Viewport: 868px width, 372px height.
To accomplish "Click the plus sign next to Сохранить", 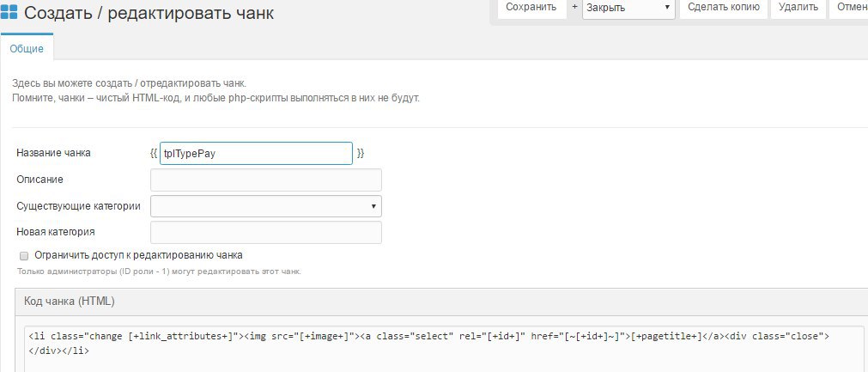I will point(574,7).
